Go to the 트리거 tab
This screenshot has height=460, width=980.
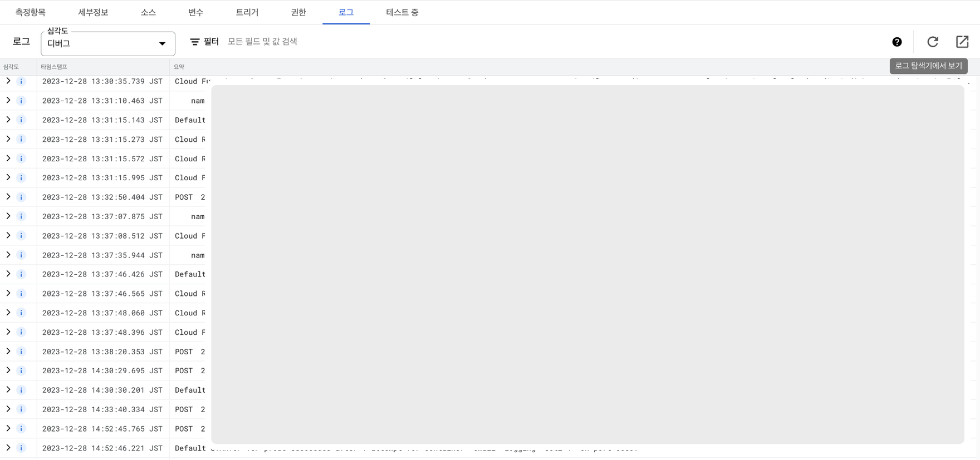point(247,12)
